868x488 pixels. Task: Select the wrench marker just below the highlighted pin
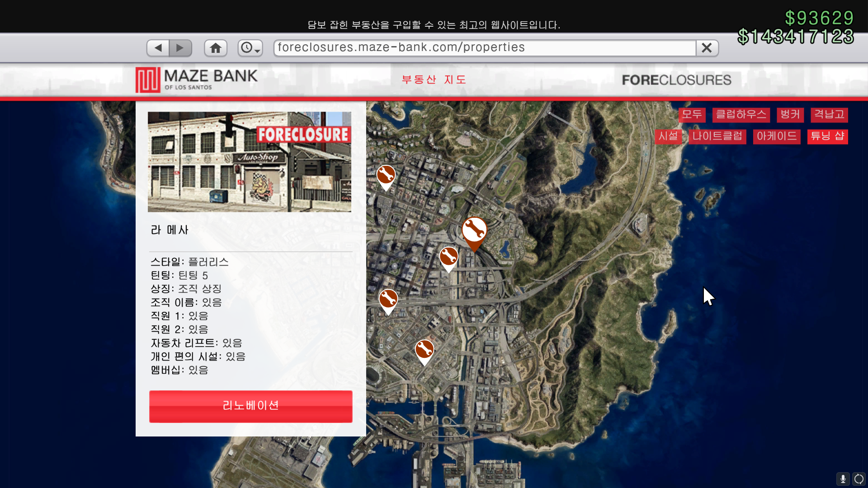tap(449, 257)
